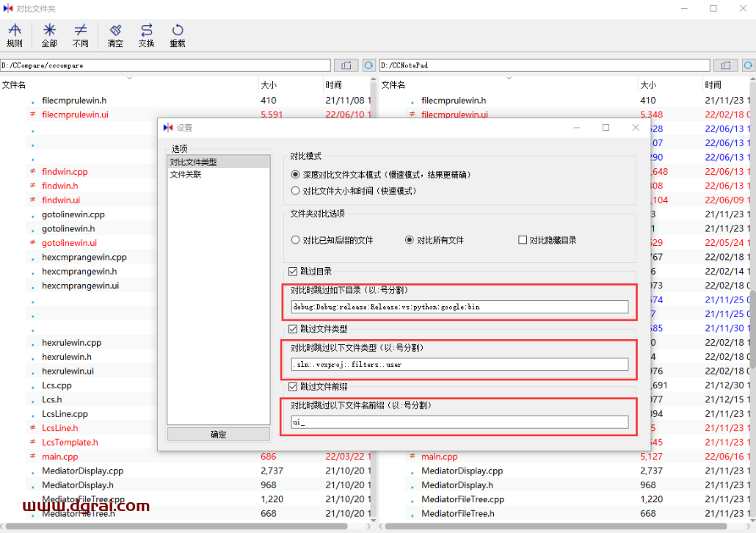This screenshot has width=756, height=533.
Task: Click the skipped filename prefix field
Action: tap(459, 422)
